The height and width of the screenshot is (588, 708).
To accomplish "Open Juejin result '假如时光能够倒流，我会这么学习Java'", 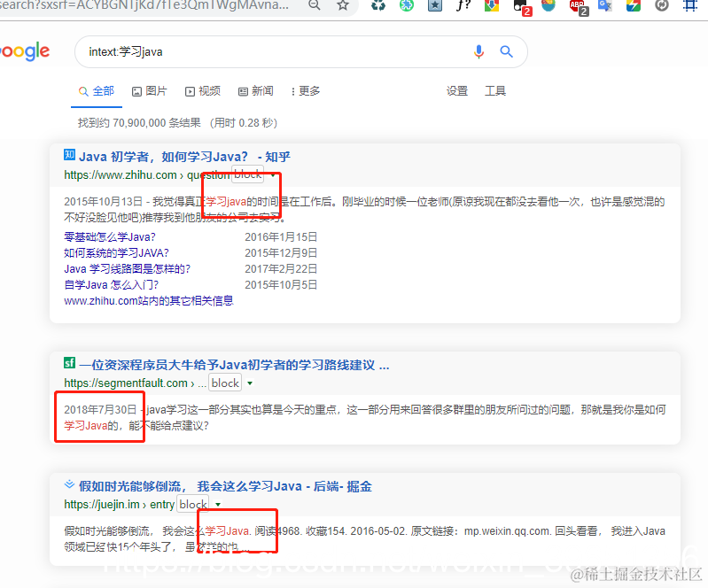I will pyautogui.click(x=225, y=486).
